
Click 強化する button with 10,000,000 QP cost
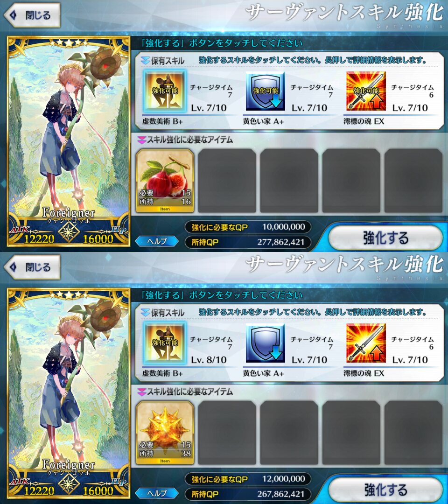385,238
